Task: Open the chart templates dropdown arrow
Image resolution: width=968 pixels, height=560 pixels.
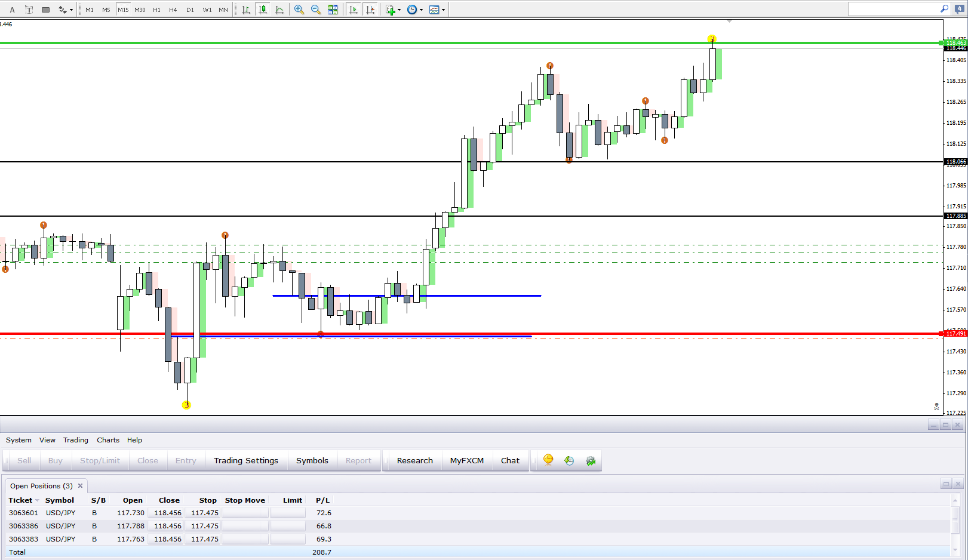Action: click(443, 10)
